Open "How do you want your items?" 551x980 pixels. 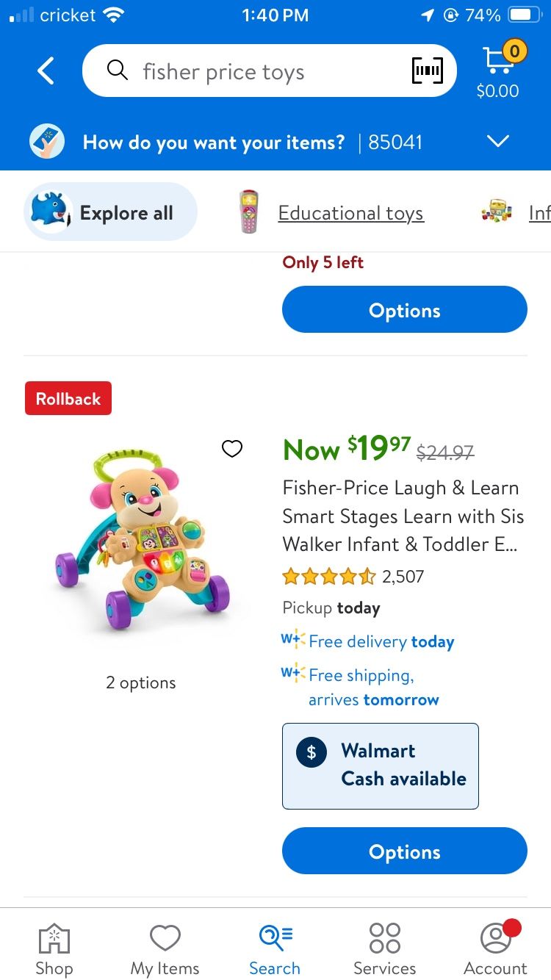(213, 142)
